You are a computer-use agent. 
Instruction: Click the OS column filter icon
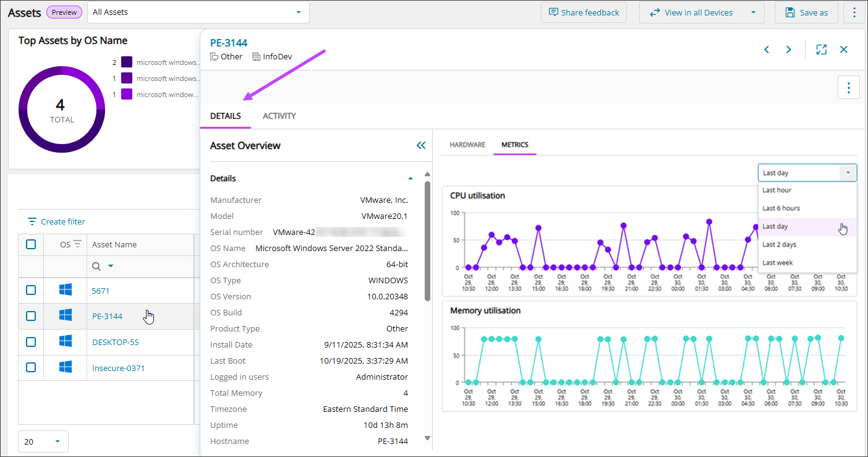(77, 244)
